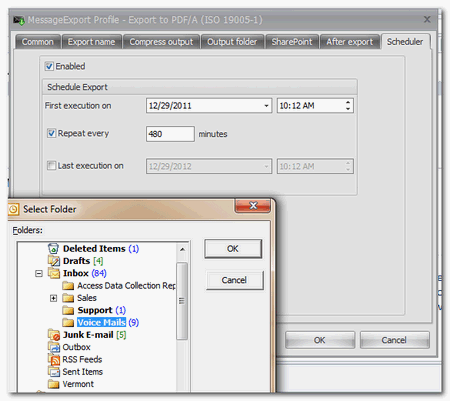Click the Deleted Items trash icon
The height and width of the screenshot is (401, 450).
53,248
